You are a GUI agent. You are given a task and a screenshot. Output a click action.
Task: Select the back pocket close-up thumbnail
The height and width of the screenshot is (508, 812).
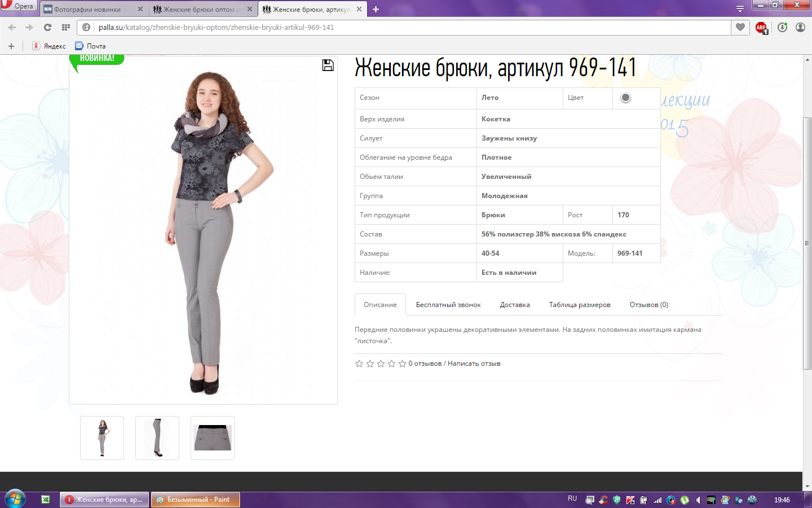click(x=213, y=438)
